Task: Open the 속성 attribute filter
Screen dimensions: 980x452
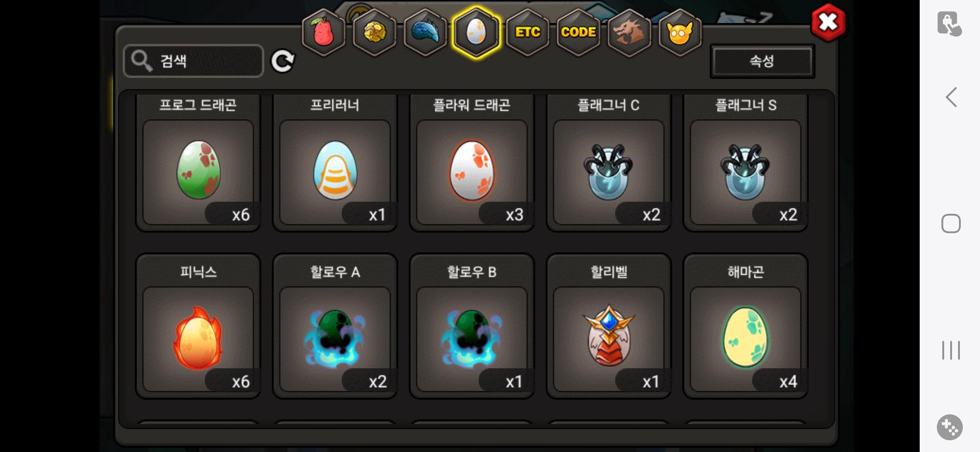Action: point(762,61)
